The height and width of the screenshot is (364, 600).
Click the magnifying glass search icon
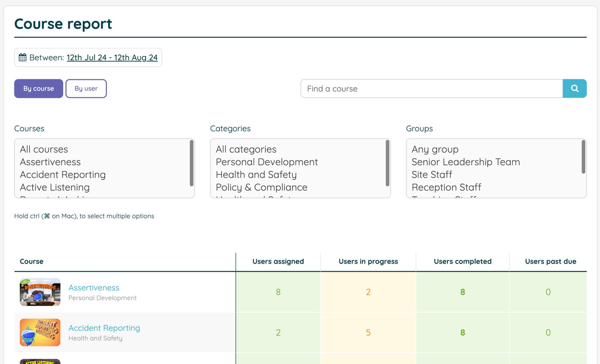(575, 88)
